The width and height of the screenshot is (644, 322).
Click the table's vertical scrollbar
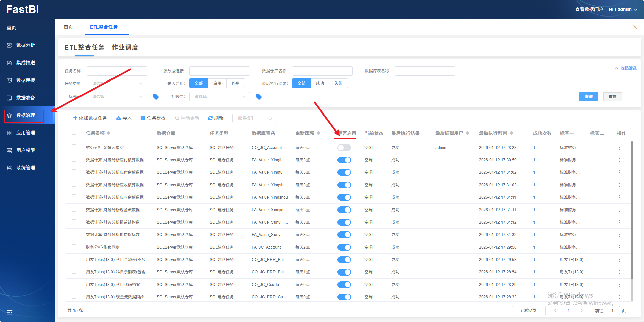[632, 209]
